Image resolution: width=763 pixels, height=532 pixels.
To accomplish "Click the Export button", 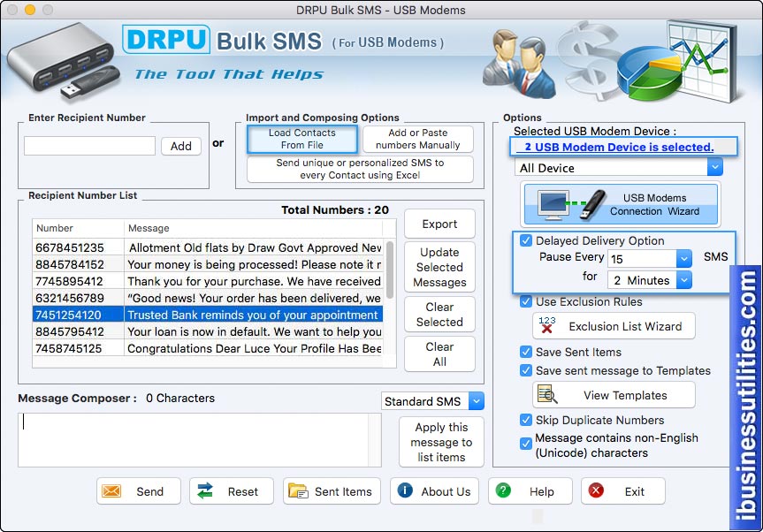I will point(439,224).
